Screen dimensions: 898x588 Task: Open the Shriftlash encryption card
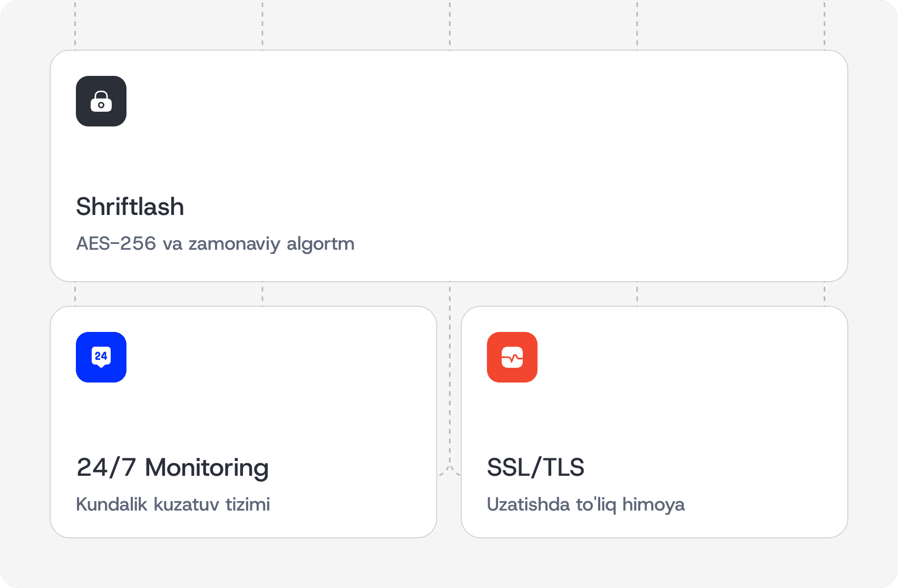(449, 166)
